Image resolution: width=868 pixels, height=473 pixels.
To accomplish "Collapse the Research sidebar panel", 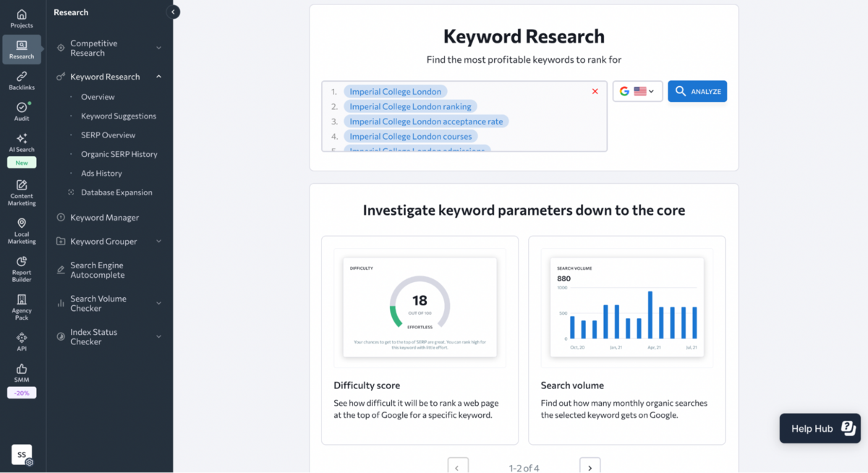I will (173, 12).
